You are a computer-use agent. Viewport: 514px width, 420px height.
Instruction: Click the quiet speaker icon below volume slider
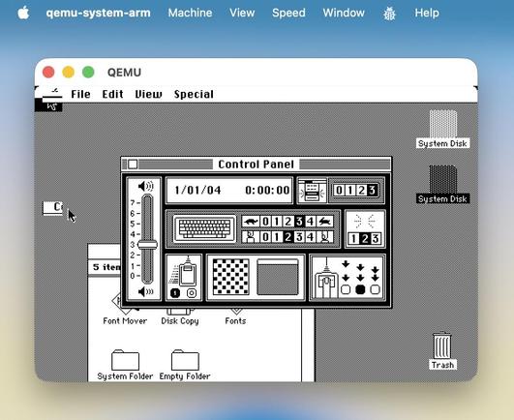click(145, 291)
